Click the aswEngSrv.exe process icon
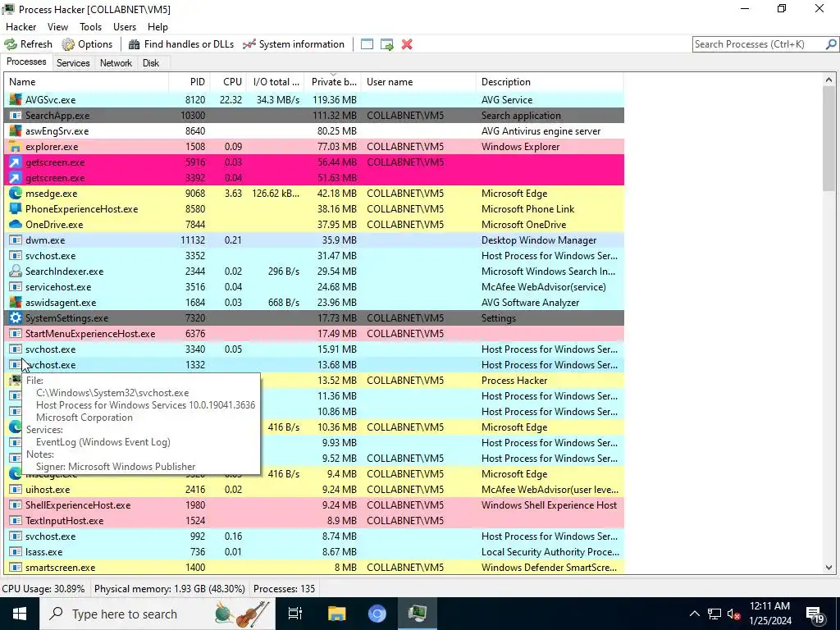 pyautogui.click(x=16, y=130)
